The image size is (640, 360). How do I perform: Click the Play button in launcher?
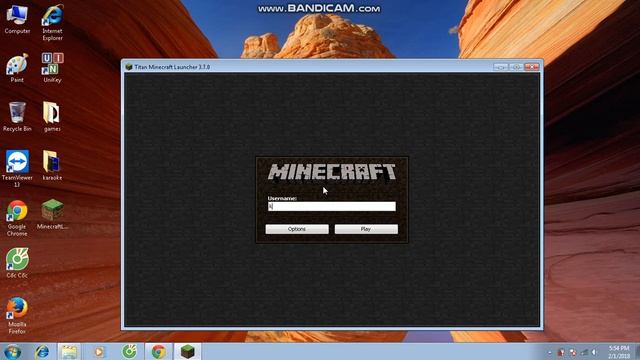pyautogui.click(x=366, y=229)
